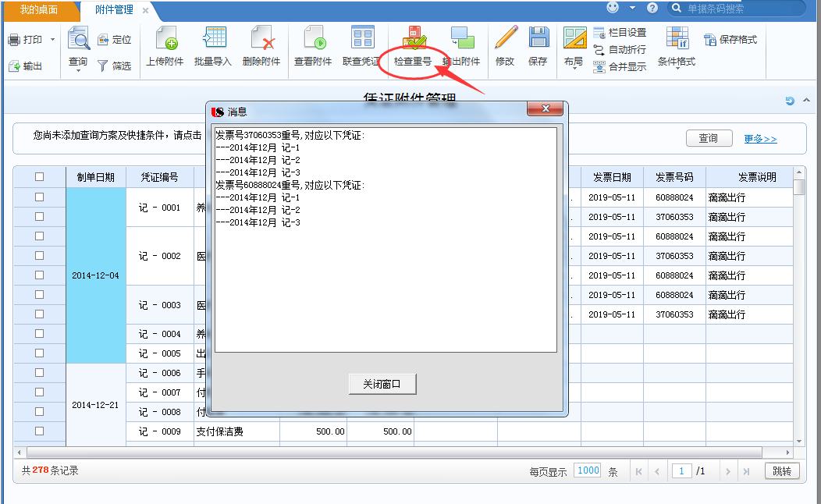The width and height of the screenshot is (821, 504).
Task: Open the 更多>> link
Action: coord(760,139)
